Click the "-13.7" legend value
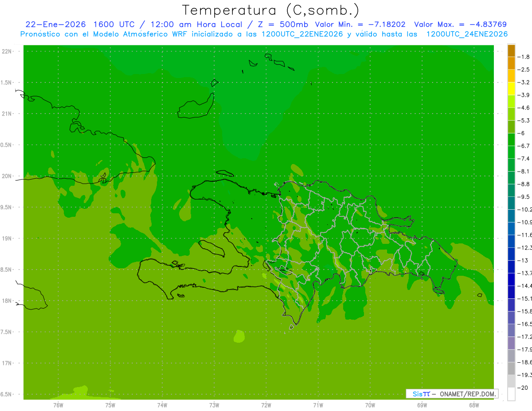This screenshot has width=532, height=411. [x=524, y=273]
